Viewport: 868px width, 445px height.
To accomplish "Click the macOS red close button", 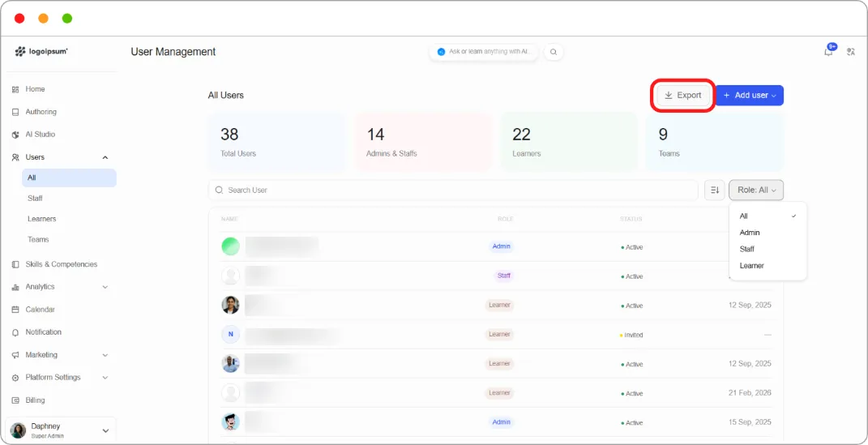I will (x=19, y=19).
